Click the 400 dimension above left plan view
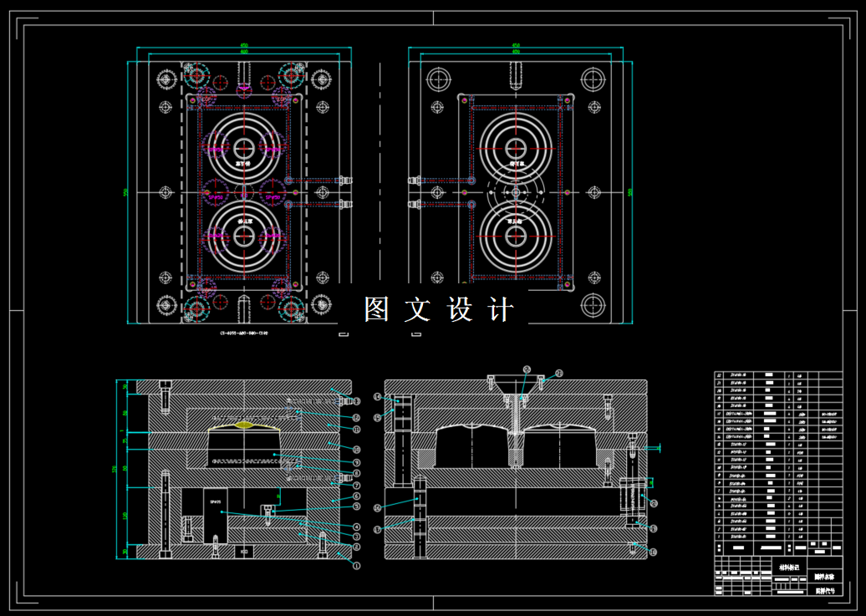This screenshot has height=616, width=866. click(244, 51)
